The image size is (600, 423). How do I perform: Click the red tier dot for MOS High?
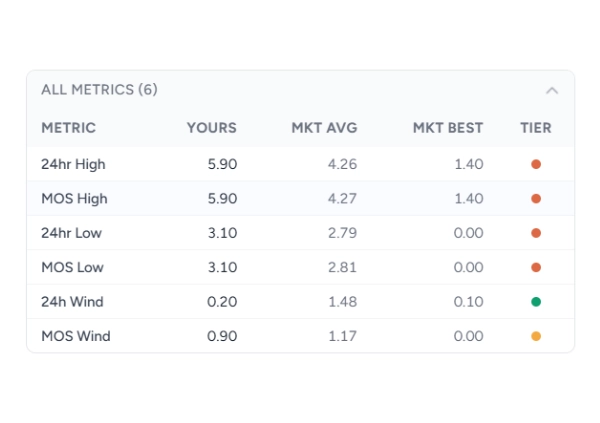point(536,198)
